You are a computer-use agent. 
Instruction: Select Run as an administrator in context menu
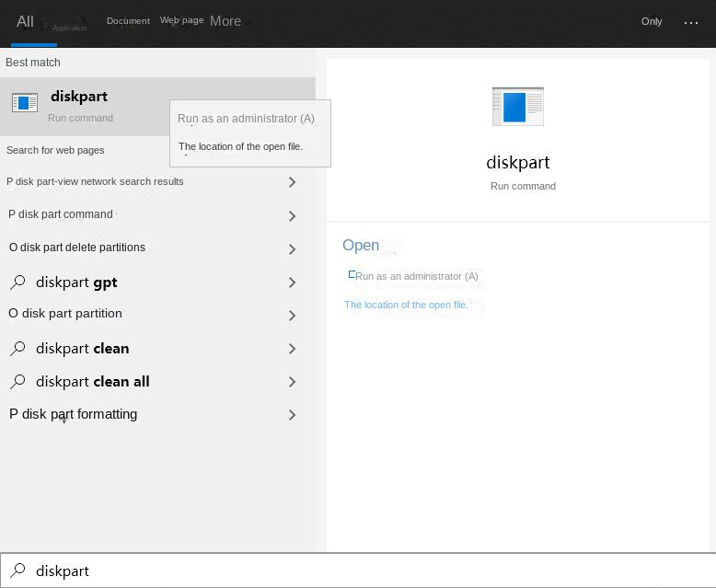coord(246,119)
